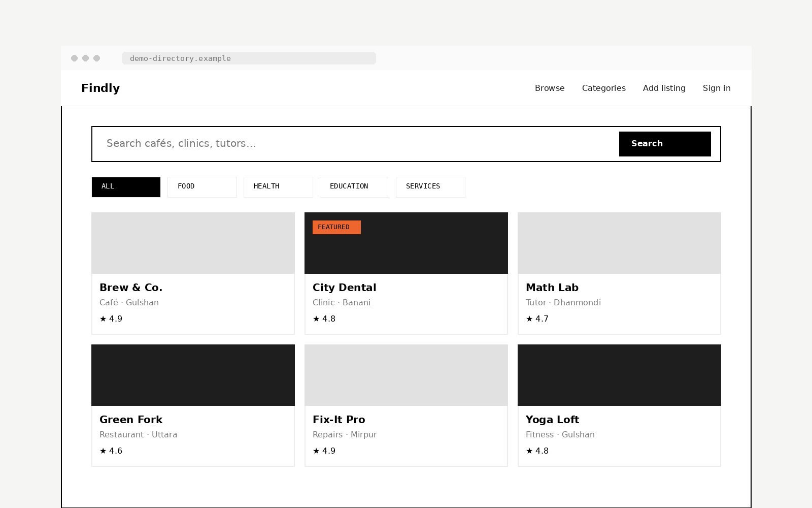The image size is (812, 508).
Task: Click the Café · Gulshan text
Action: [x=129, y=302]
